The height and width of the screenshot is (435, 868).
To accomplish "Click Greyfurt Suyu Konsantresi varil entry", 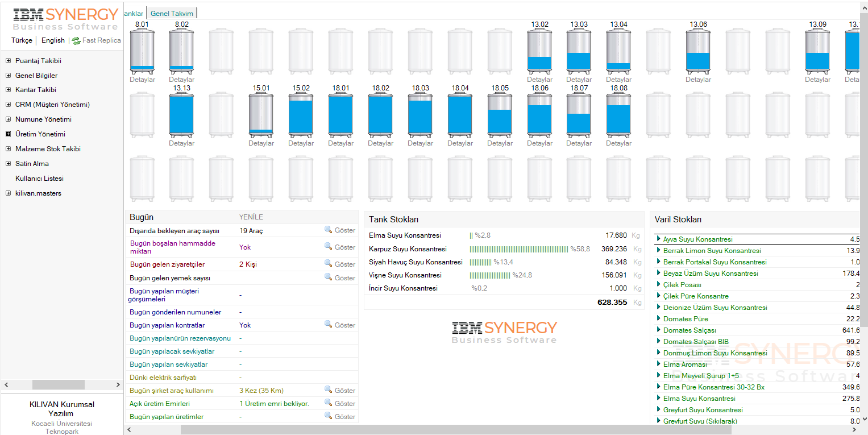I will 703,410.
